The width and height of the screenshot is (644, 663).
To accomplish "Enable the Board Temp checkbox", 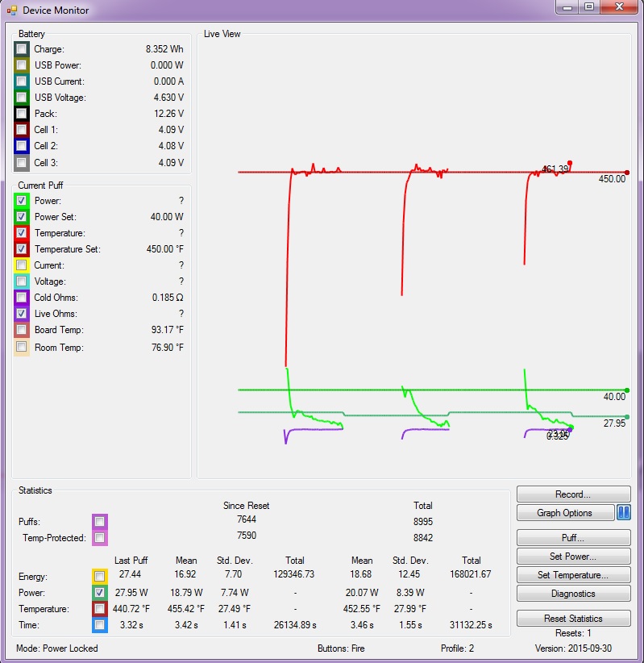I will point(21,329).
